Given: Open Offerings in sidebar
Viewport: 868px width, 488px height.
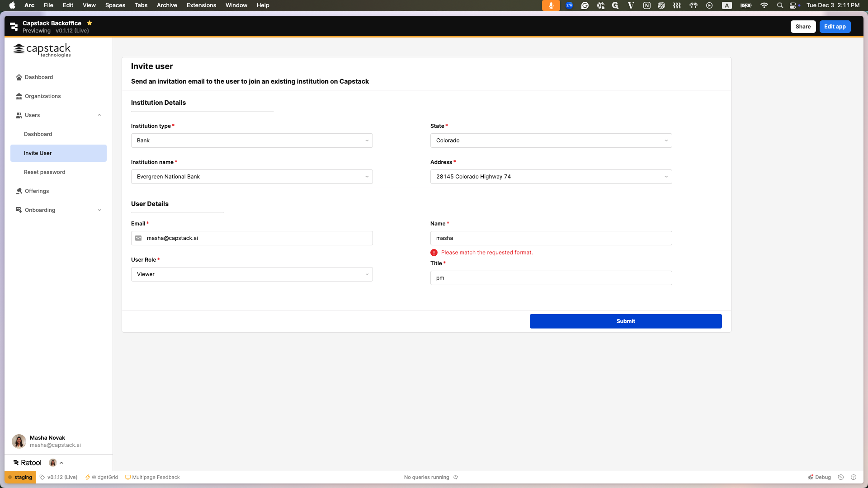Looking at the screenshot, I should coord(58,191).
